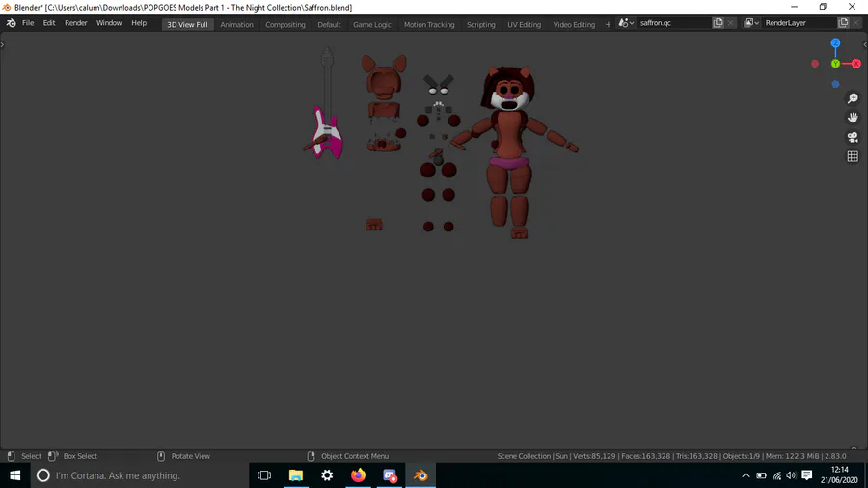Screen dimensions: 868x488
Task: Open the Render menu
Action: [76, 23]
